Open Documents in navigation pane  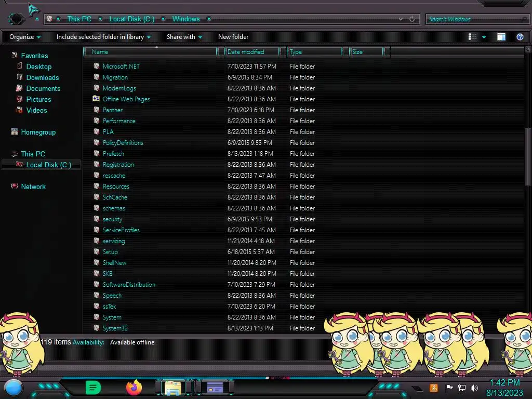pos(43,88)
